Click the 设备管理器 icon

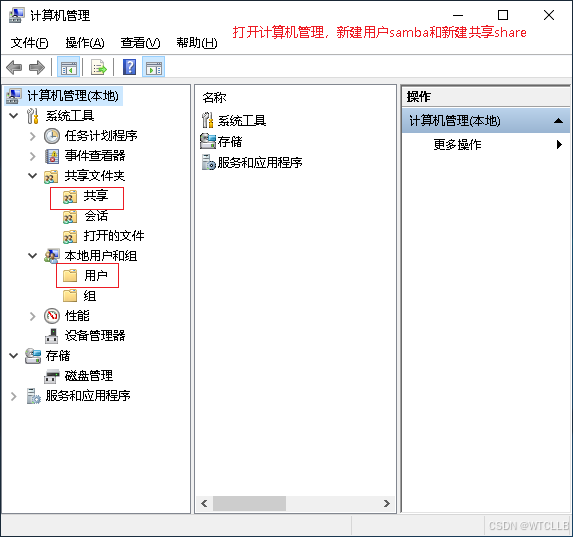point(52,336)
